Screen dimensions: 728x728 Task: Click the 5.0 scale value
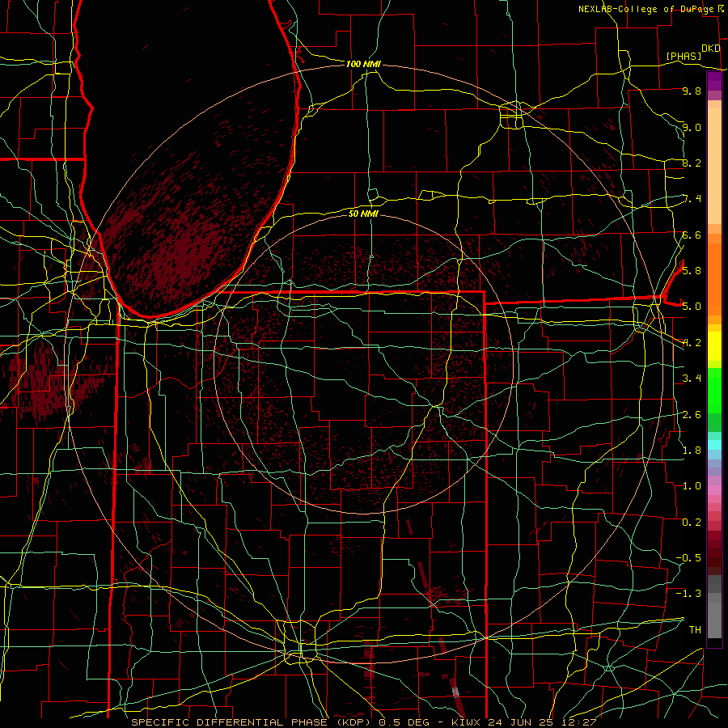692,307
